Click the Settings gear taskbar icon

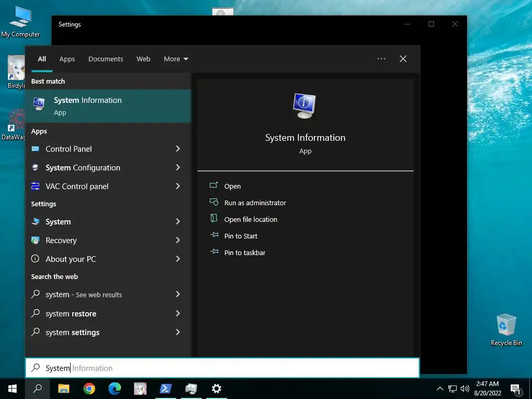tap(217, 389)
